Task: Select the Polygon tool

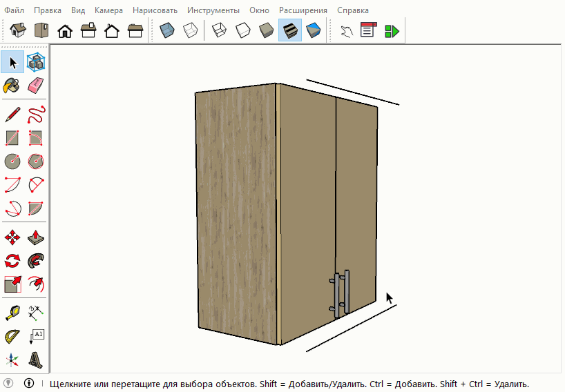Action: pos(36,161)
